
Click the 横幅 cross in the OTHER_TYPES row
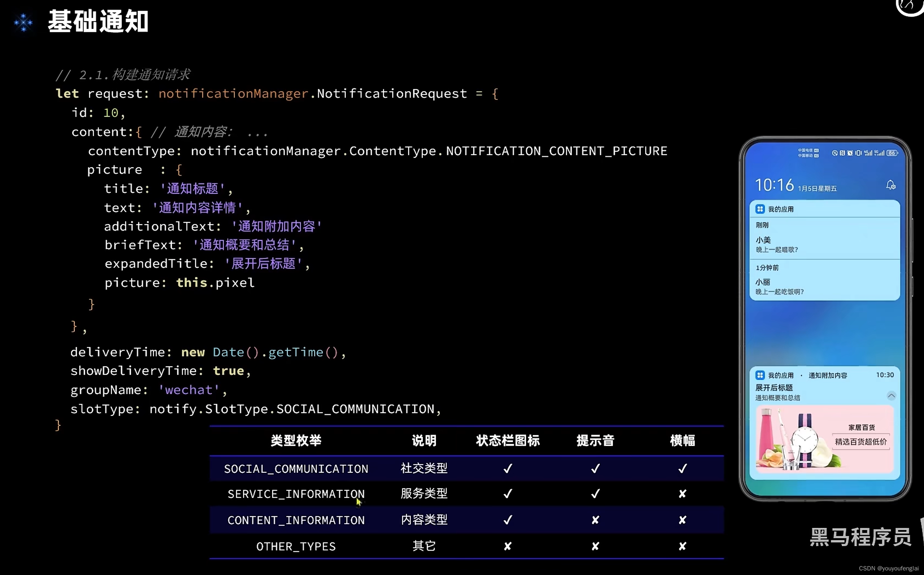[x=682, y=546]
